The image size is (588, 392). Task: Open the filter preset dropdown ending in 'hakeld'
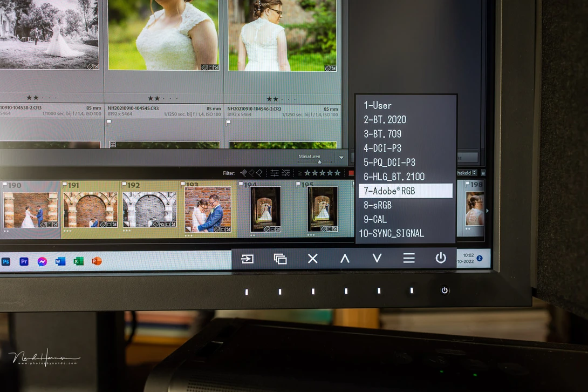(467, 173)
